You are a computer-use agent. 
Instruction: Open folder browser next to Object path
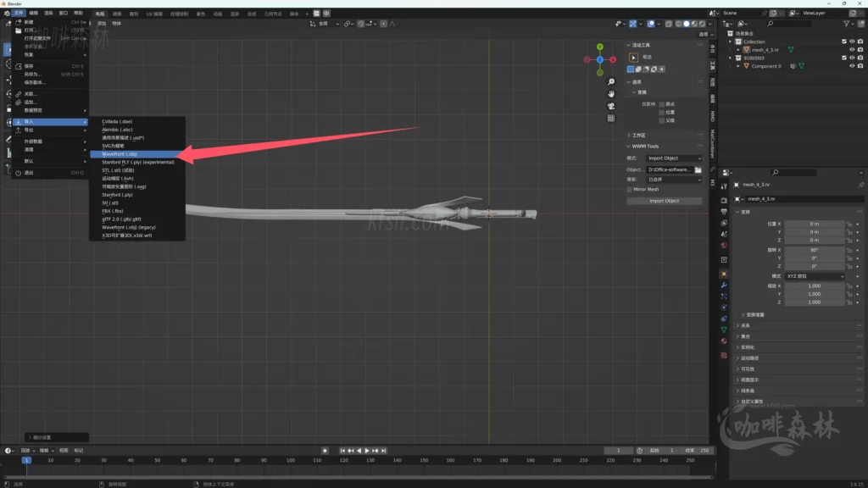pyautogui.click(x=698, y=169)
